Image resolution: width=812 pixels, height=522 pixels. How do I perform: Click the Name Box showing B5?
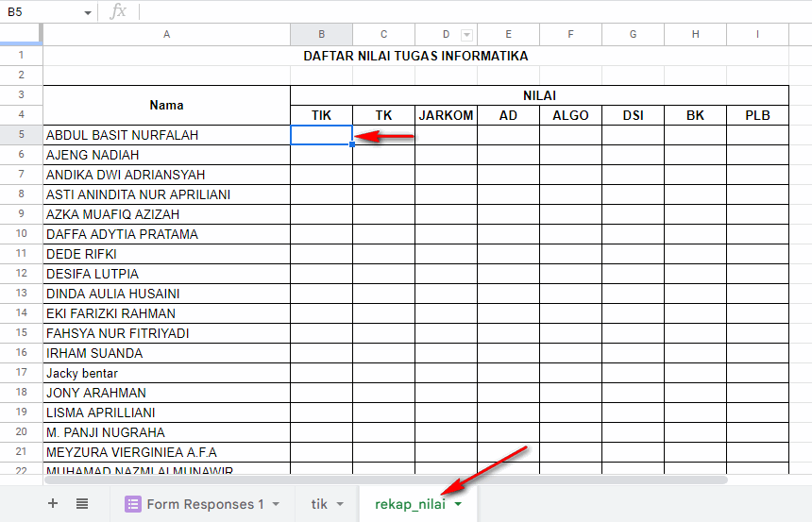tap(42, 12)
